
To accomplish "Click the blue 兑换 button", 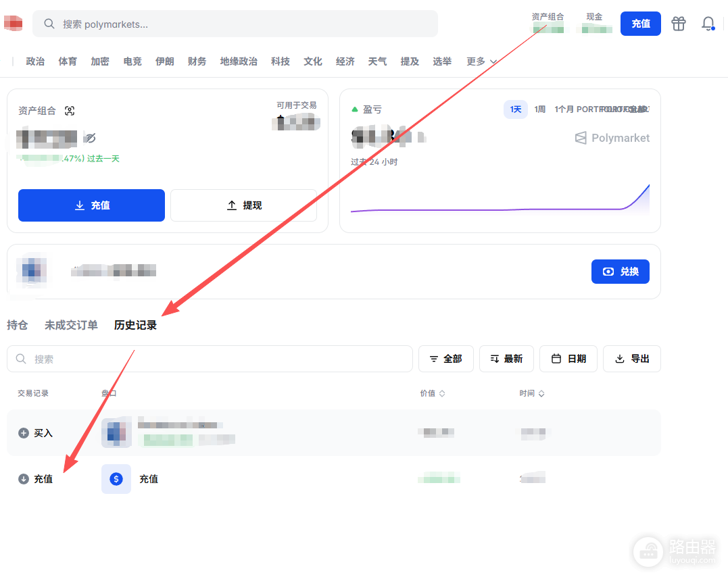I will pyautogui.click(x=621, y=272).
